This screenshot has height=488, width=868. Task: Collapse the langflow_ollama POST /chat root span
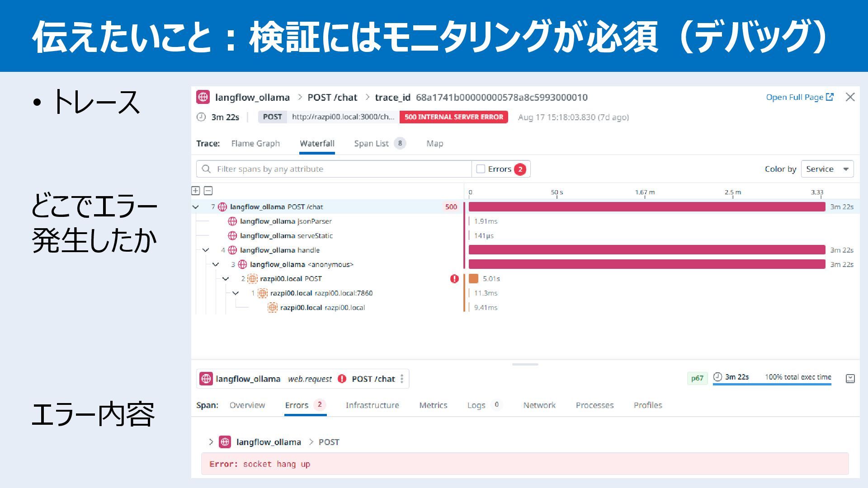pyautogui.click(x=196, y=207)
